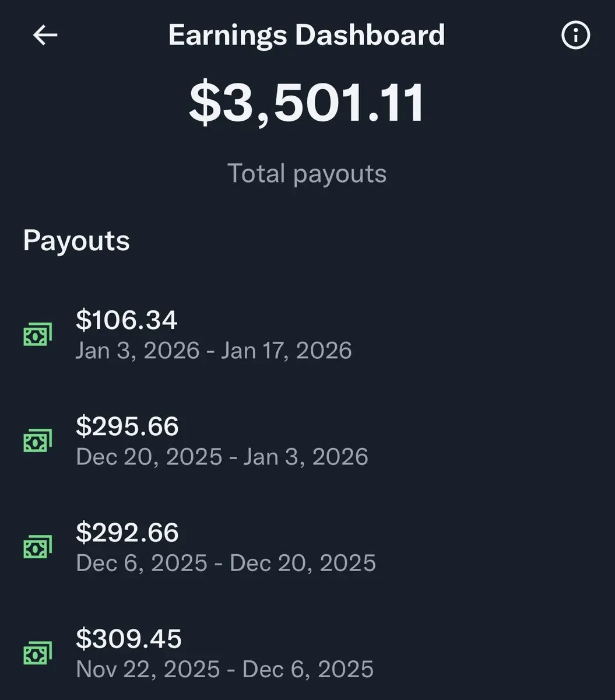
Task: Open the $106.34 payout entry
Action: [126, 320]
